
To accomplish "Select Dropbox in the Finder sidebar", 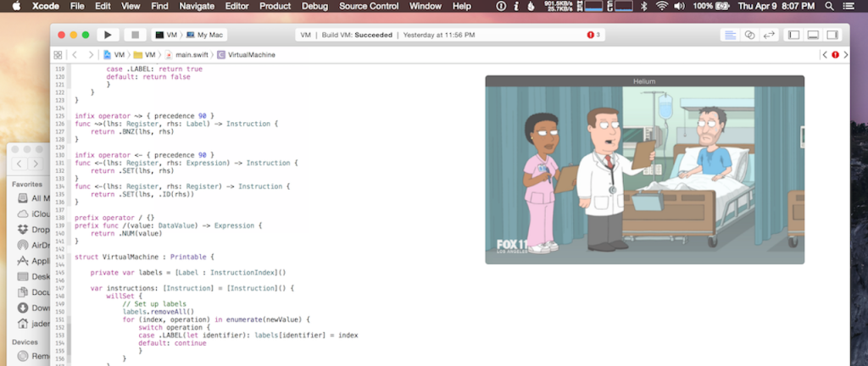I will [x=33, y=229].
